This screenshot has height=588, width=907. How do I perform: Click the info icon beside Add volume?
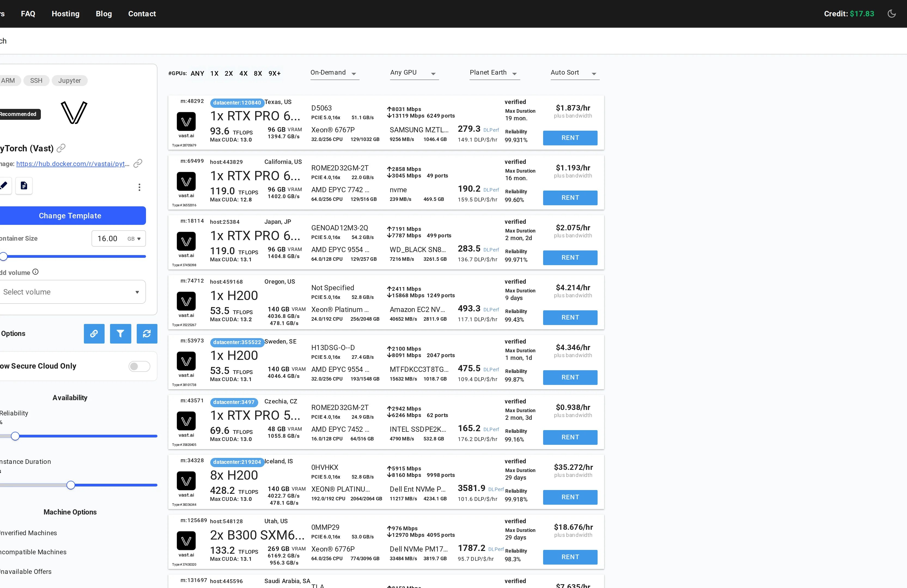[35, 271]
